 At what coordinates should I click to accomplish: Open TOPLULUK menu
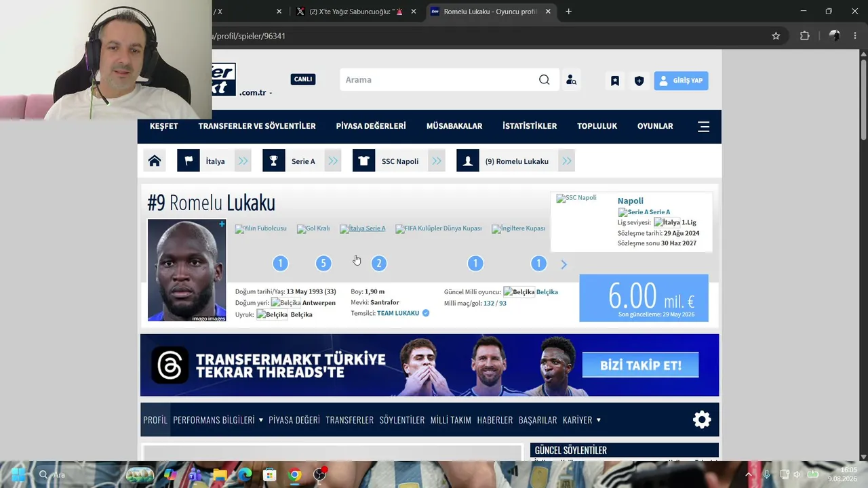click(x=597, y=126)
